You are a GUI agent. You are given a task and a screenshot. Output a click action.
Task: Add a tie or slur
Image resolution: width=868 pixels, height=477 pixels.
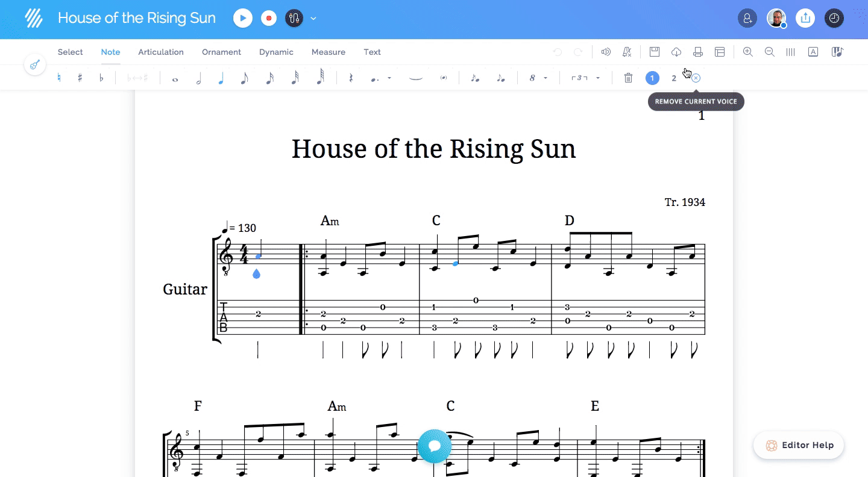[415, 78]
